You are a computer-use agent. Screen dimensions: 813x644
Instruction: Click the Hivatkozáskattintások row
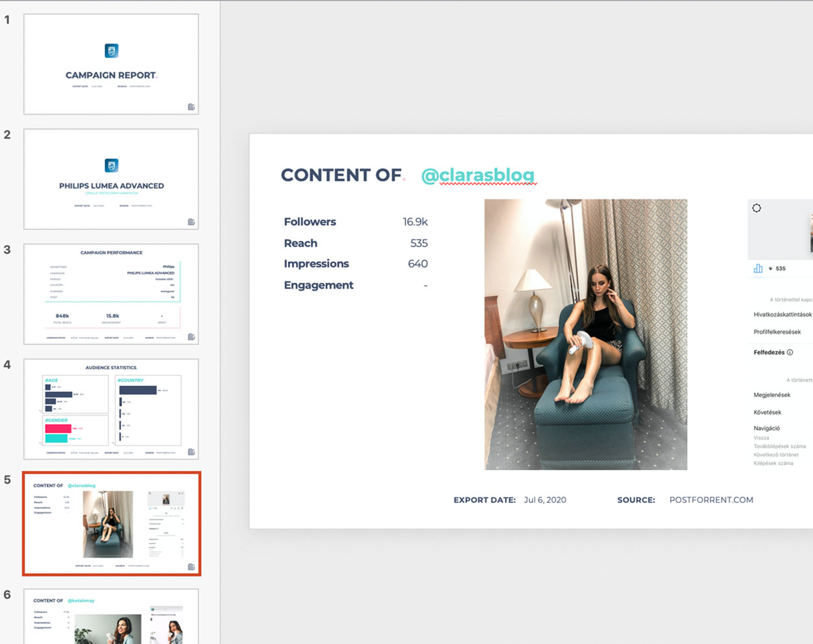783,315
